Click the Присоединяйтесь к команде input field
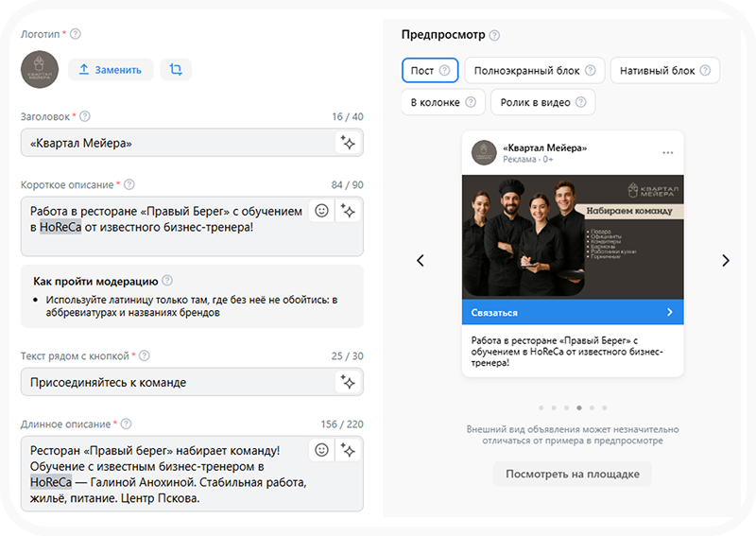The width and height of the screenshot is (756, 536). point(192,382)
